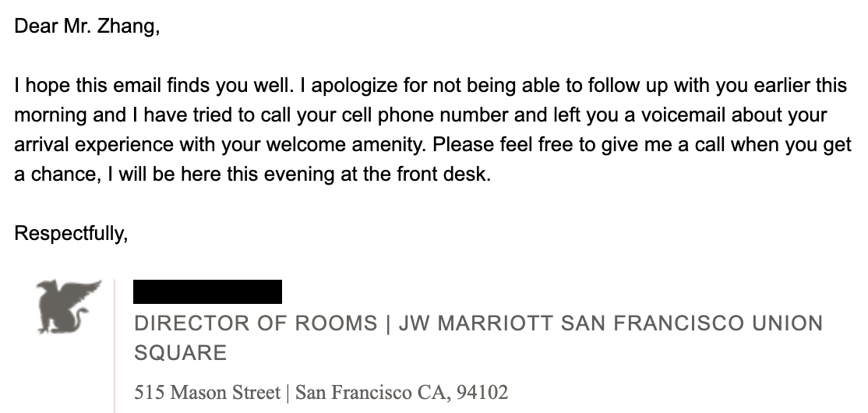Viewport: 868px width, 413px height.
Task: Click the blacked-out sender name bar
Action: click(207, 291)
